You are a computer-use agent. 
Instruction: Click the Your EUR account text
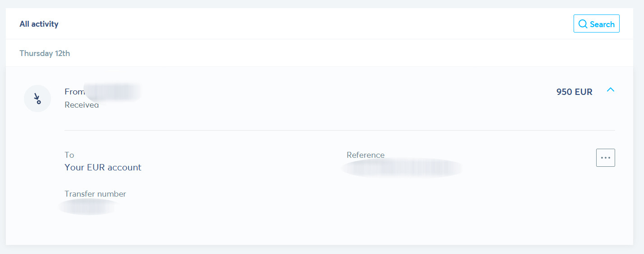[x=103, y=167]
